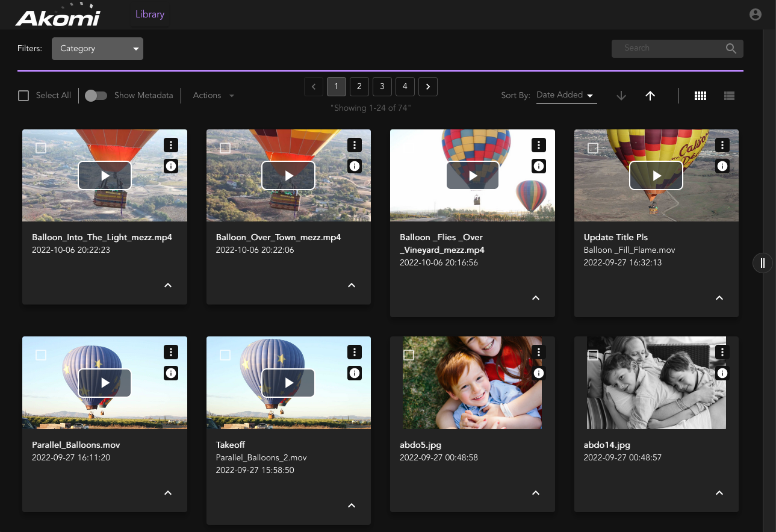Open the Library tab
This screenshot has height=532, width=776.
(x=150, y=14)
